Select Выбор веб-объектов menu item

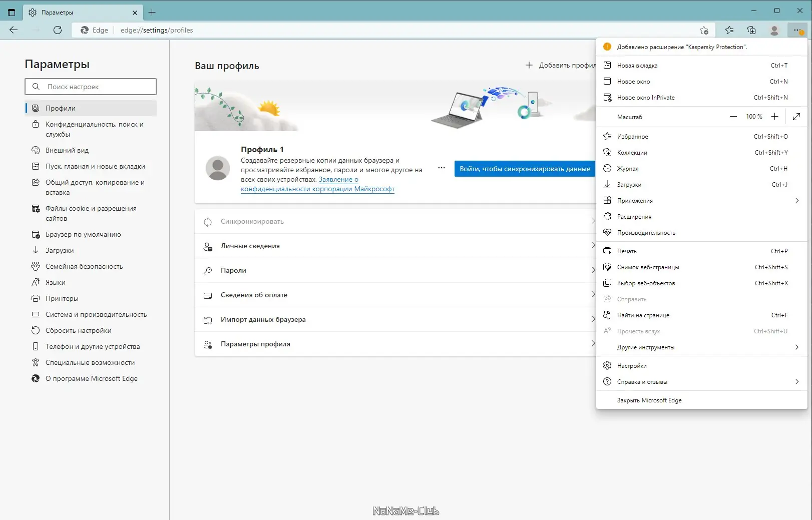tap(702, 283)
